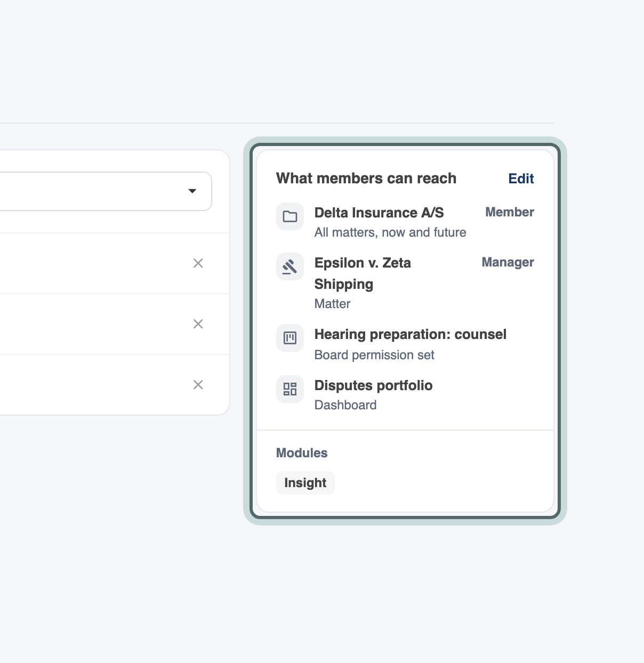Click the Board permission set subtitle
Screen dimensions: 644x663
point(374,355)
